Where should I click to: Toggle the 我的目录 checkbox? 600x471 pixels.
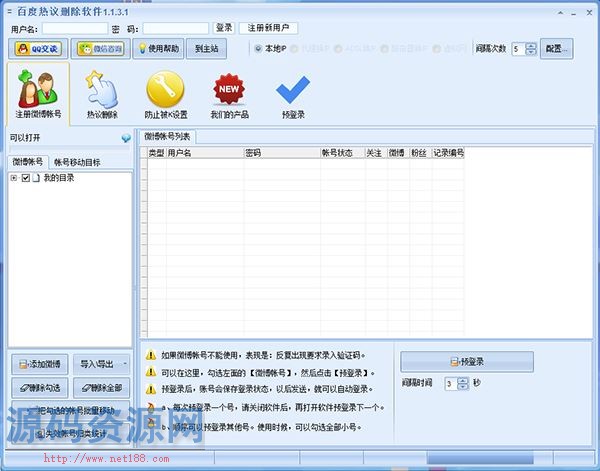(26, 178)
